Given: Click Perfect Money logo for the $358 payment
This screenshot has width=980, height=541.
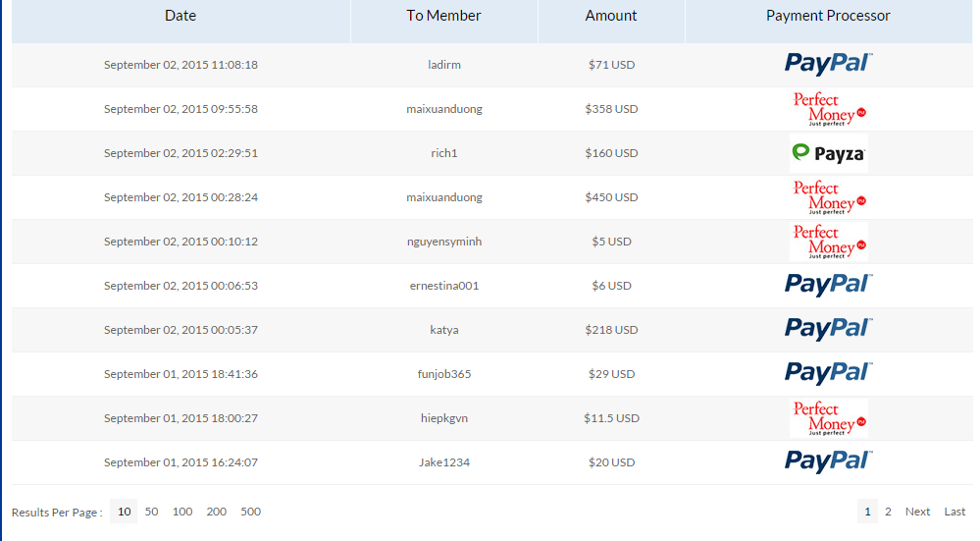Looking at the screenshot, I should (829, 109).
